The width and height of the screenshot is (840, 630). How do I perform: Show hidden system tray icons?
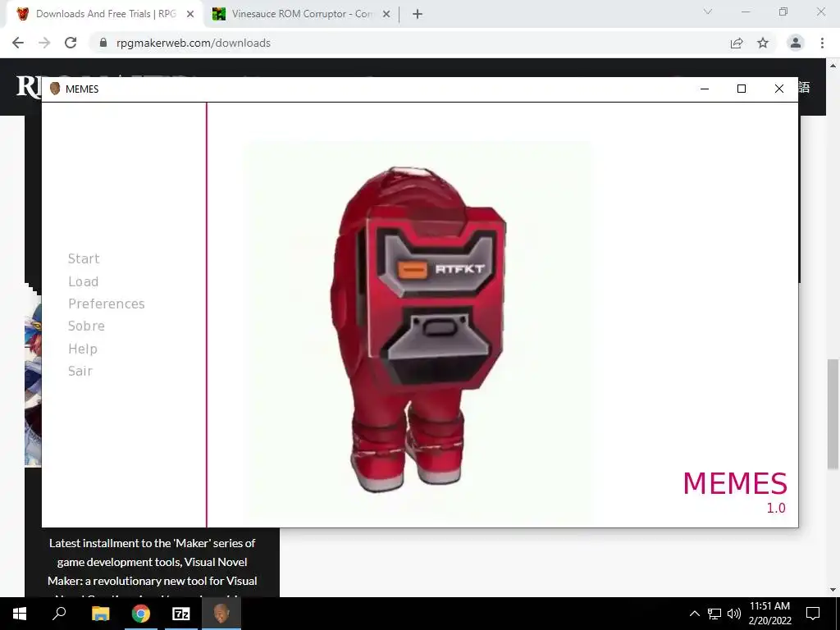[x=694, y=614]
